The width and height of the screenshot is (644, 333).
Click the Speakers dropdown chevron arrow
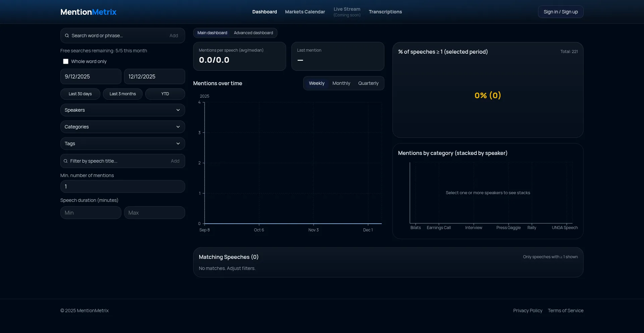point(178,110)
